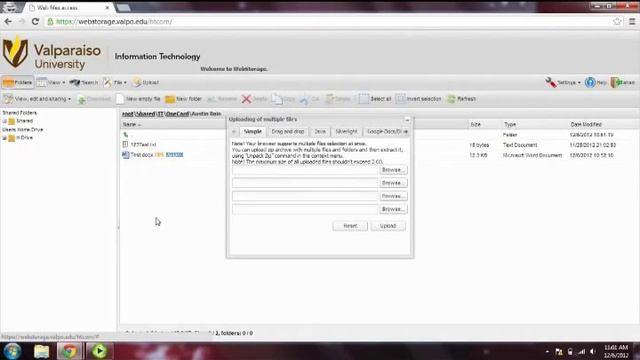Viewport: 640px width, 360px height.
Task: Reload the browser page
Action: point(35,21)
